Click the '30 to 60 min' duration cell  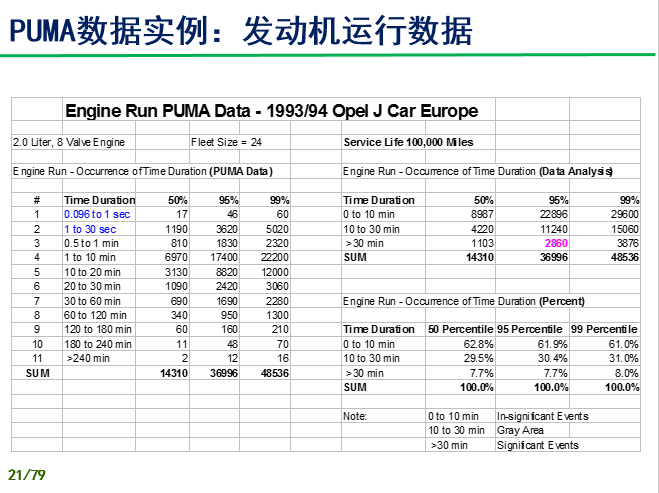point(92,301)
